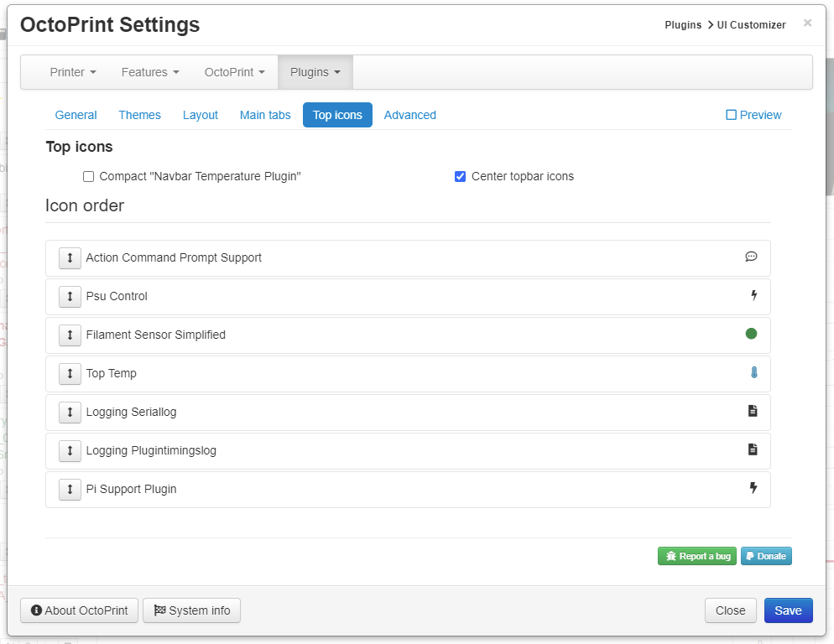
Task: Click the X to dismiss OctoPrint Settings
Action: tap(807, 23)
